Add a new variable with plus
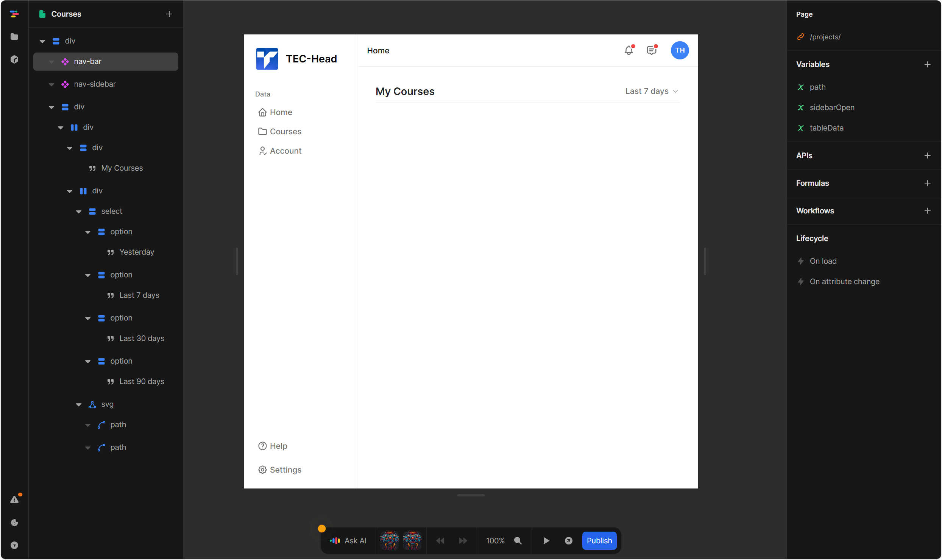 click(928, 64)
